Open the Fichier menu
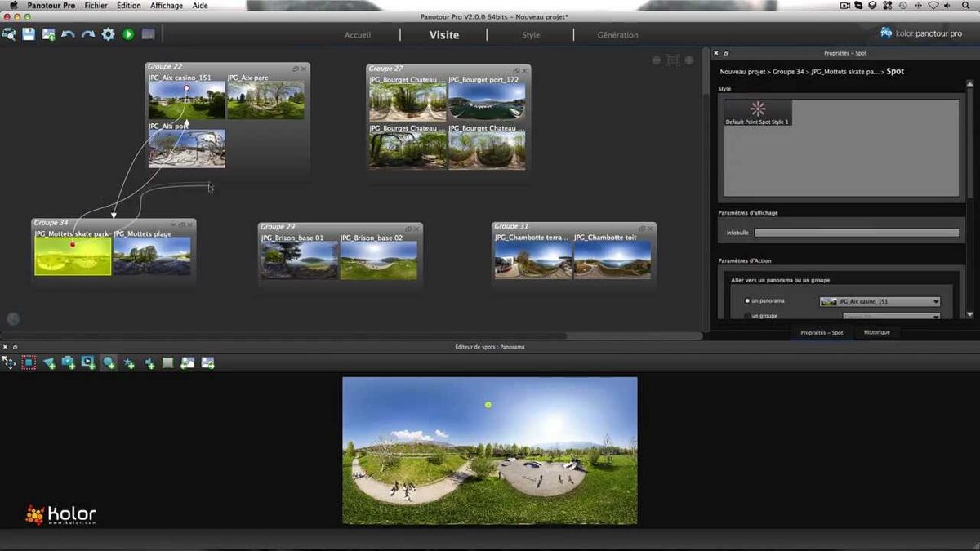This screenshot has height=551, width=980. click(96, 6)
